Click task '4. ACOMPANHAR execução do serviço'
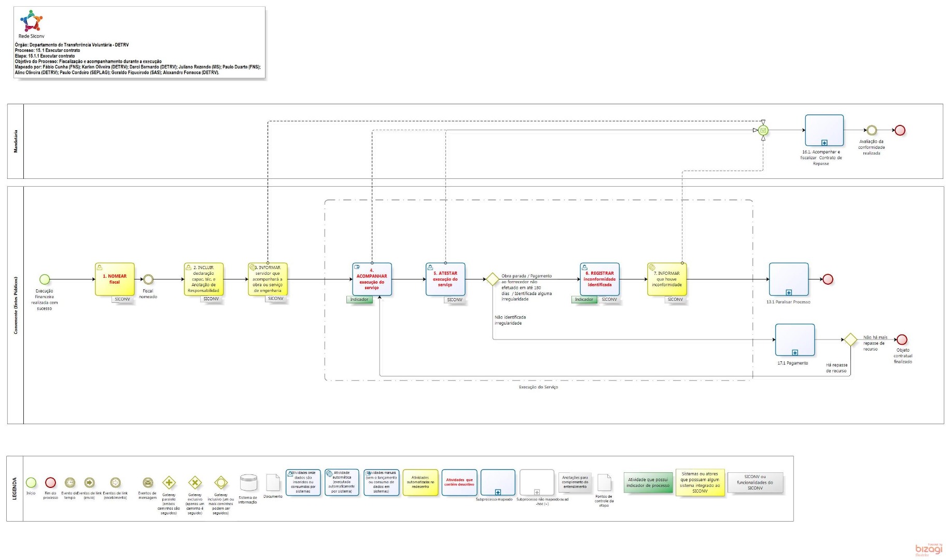950x560 pixels. pyautogui.click(x=372, y=279)
